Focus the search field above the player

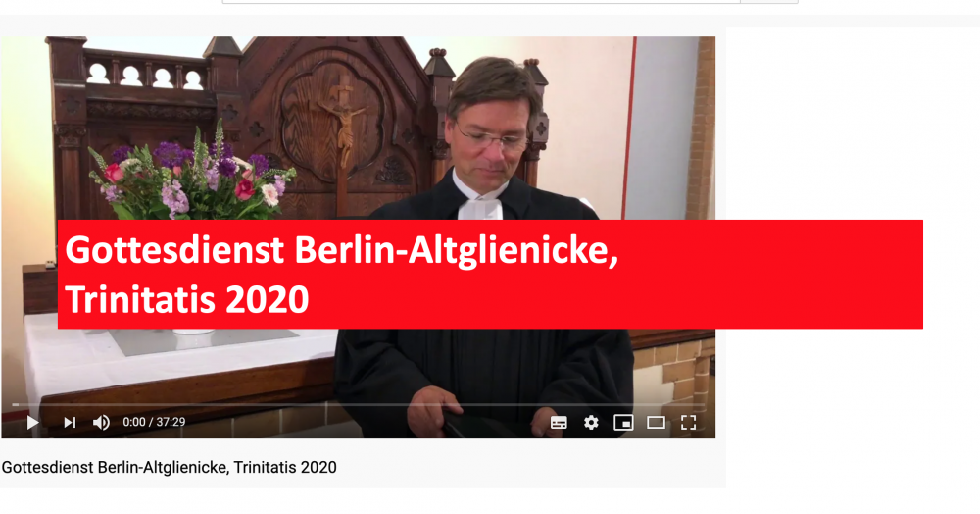tap(481, 2)
